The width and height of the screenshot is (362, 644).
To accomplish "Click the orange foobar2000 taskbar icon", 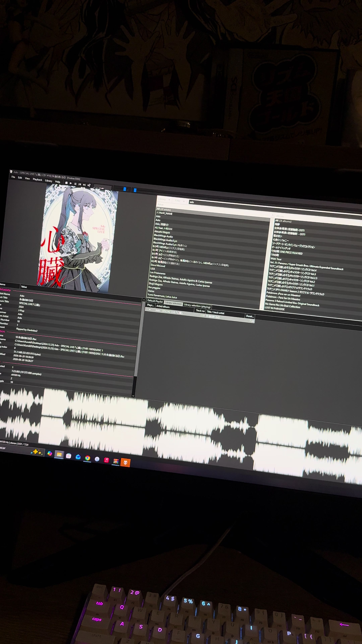I will tap(125, 463).
